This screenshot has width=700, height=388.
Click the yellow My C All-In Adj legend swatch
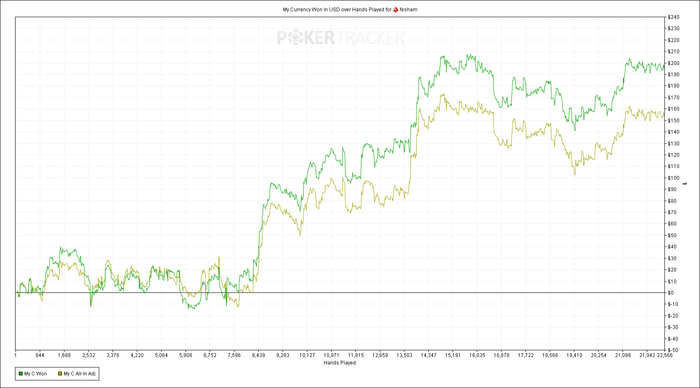tap(60, 374)
